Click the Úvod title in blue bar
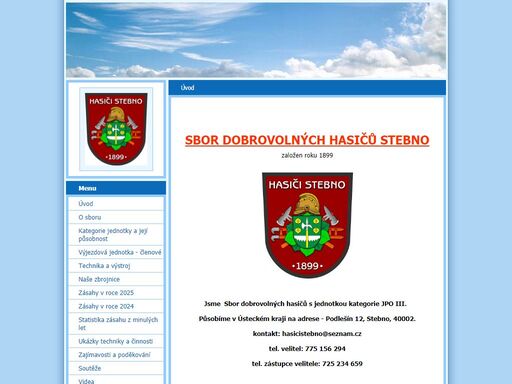Image resolution: width=512 pixels, height=384 pixels. [187, 88]
